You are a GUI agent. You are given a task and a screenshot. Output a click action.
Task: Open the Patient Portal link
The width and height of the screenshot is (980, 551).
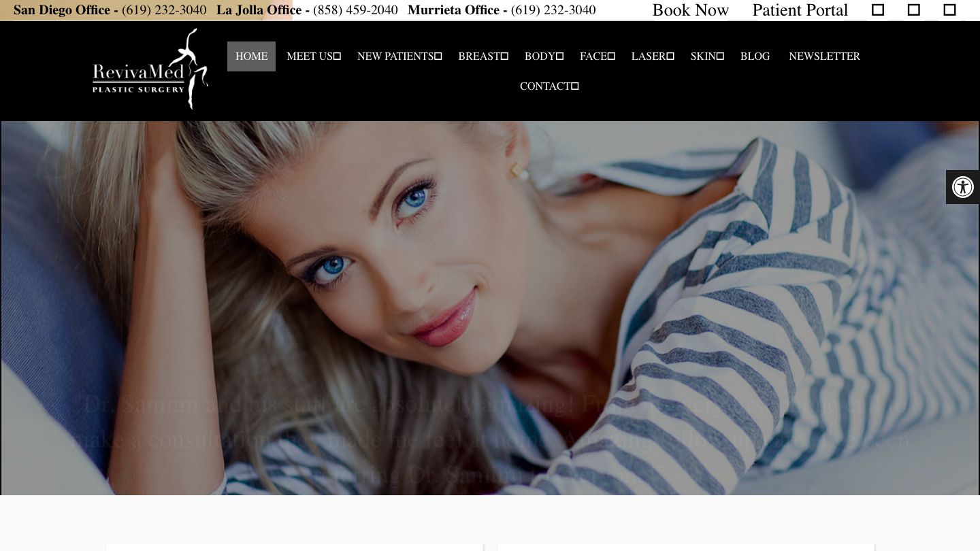[x=800, y=10]
